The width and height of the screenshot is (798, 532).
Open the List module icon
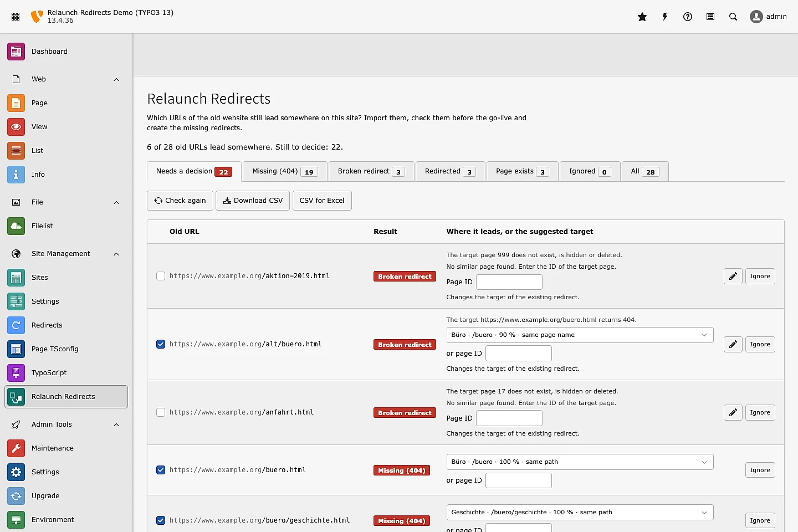16,151
